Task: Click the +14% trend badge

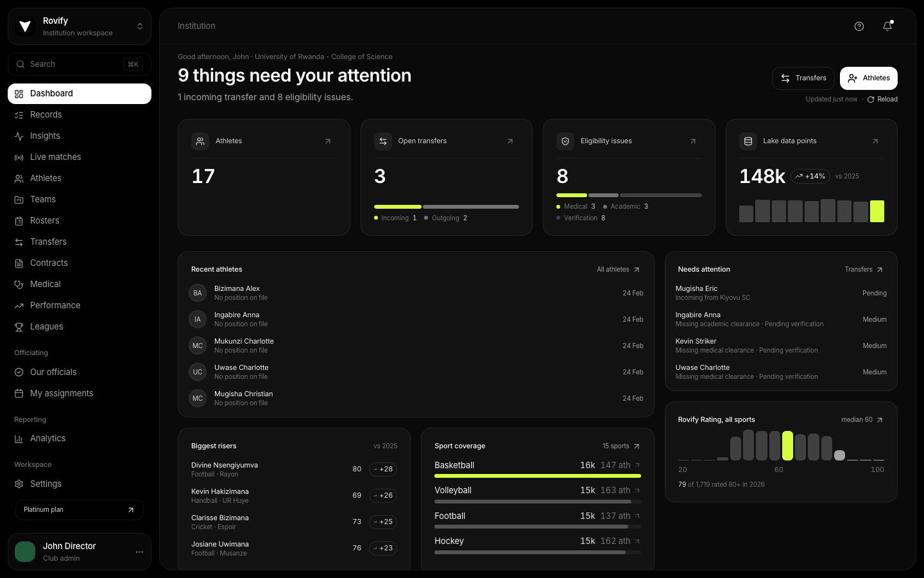Action: (810, 176)
